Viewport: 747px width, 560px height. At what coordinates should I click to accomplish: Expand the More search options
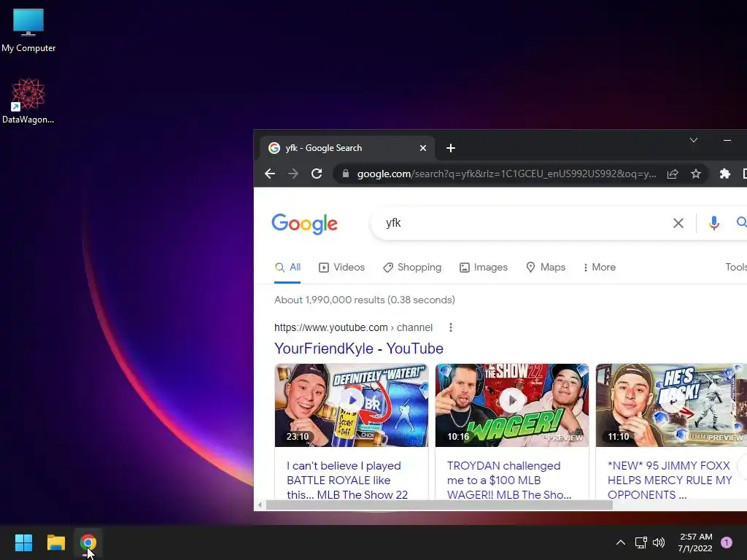(x=600, y=267)
